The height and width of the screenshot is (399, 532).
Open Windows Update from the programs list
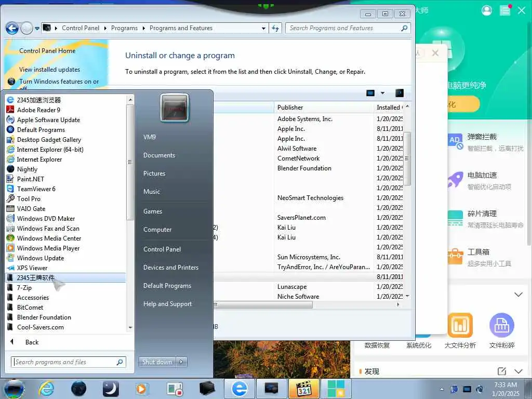(x=41, y=258)
